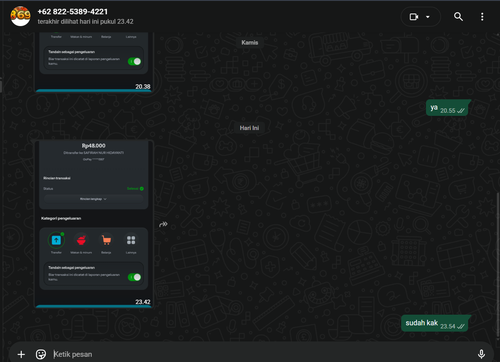Start a video call
The width and height of the screenshot is (500, 362).
pos(414,17)
